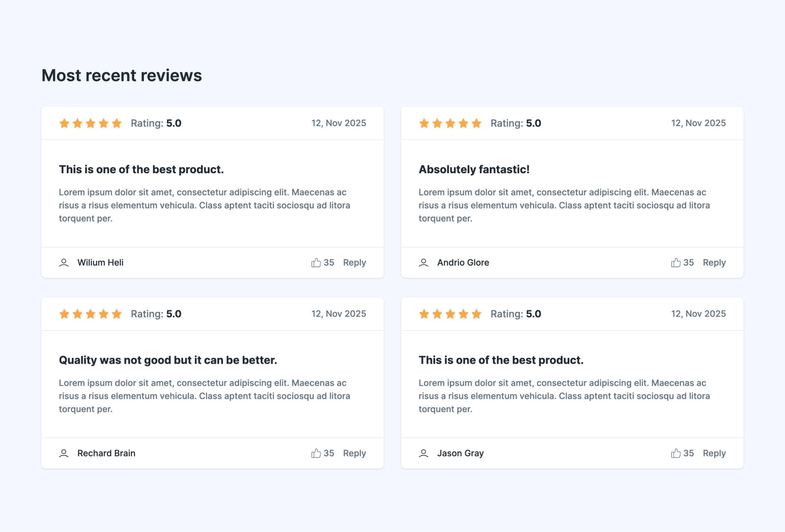Screen dimensions: 785x532
Task: Click Reply on Wilium Heli's review
Action: point(354,262)
